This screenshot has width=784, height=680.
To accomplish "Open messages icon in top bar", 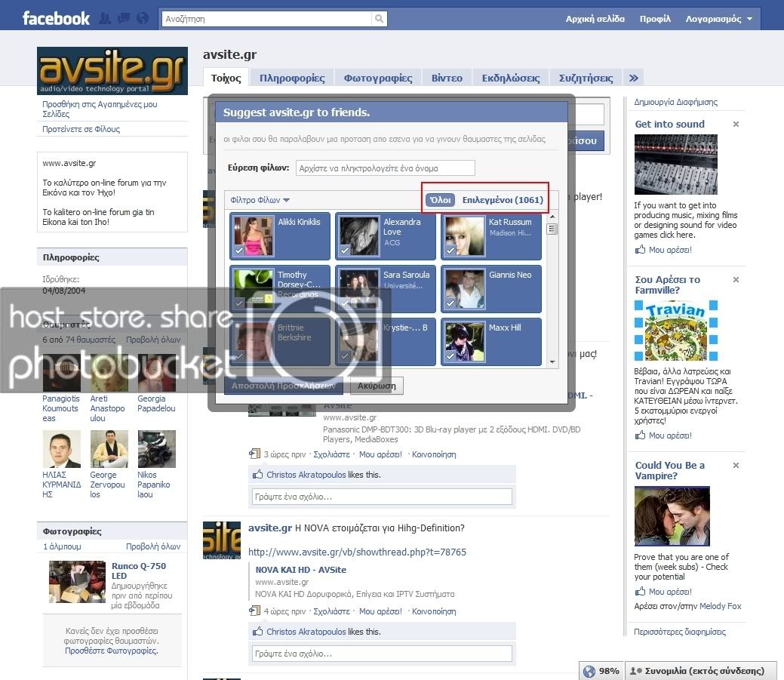I will pyautogui.click(x=124, y=19).
